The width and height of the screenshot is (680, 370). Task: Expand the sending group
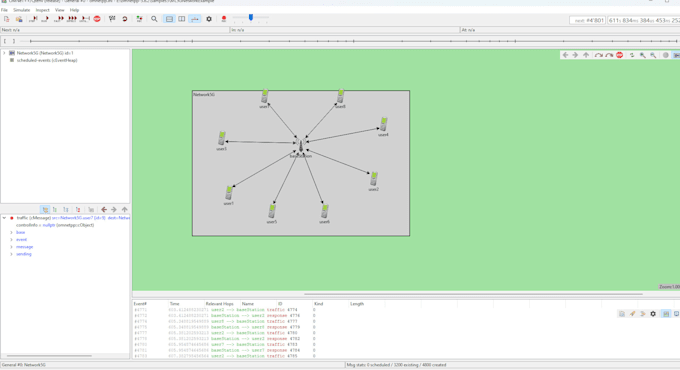coord(12,254)
